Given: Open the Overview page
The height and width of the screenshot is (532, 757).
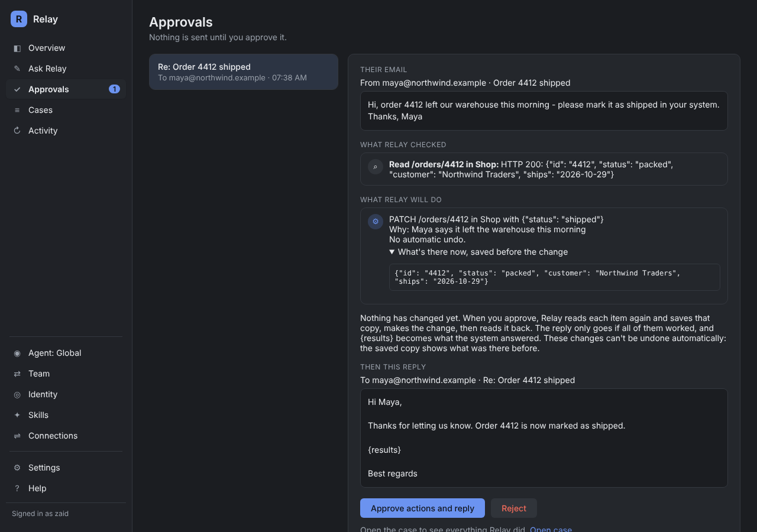Looking at the screenshot, I should (x=66, y=48).
